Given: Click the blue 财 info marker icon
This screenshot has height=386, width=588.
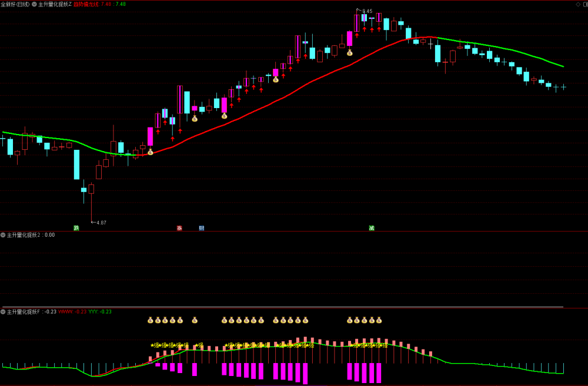Looking at the screenshot, I should click(202, 228).
